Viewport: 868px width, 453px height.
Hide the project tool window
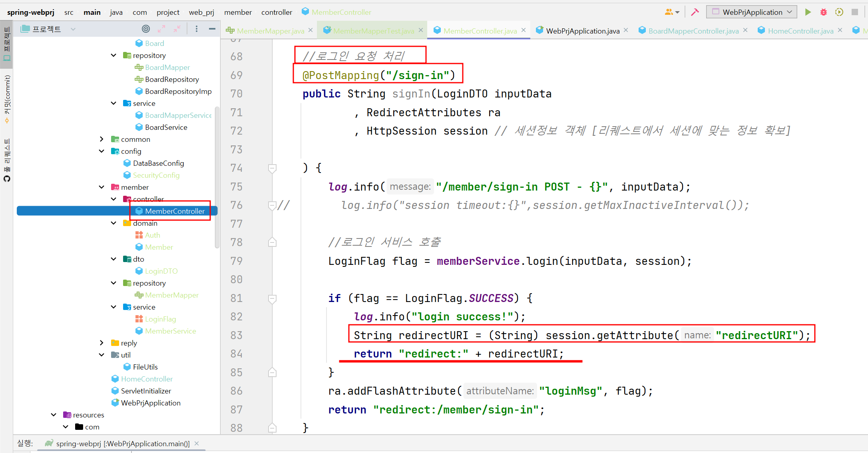212,29
